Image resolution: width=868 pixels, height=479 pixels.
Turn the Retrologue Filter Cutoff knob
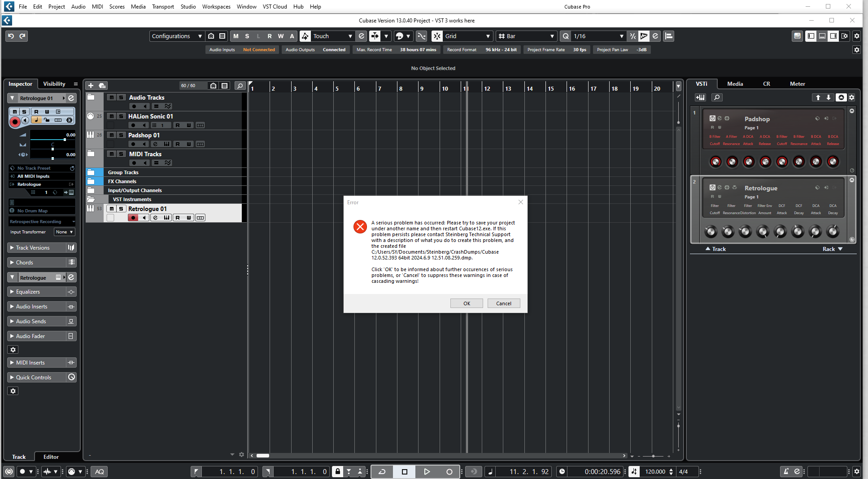click(x=711, y=232)
